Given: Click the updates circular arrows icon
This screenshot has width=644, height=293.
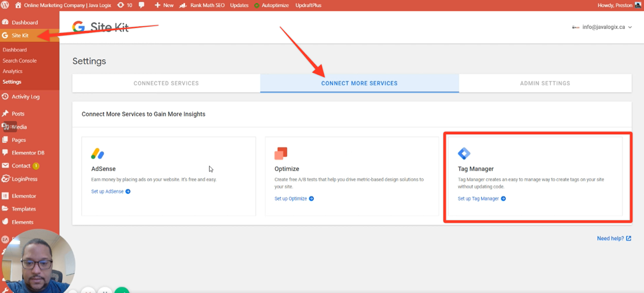Looking at the screenshot, I should [x=120, y=5].
